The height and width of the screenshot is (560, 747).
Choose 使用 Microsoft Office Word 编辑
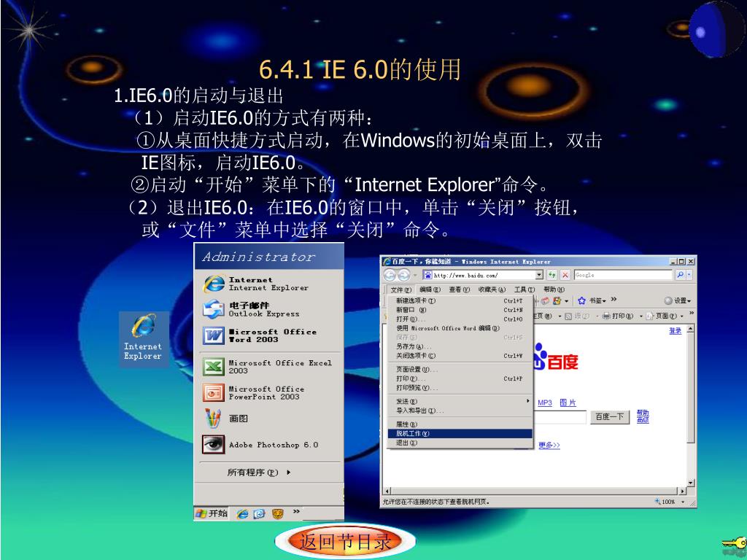click(x=460, y=328)
